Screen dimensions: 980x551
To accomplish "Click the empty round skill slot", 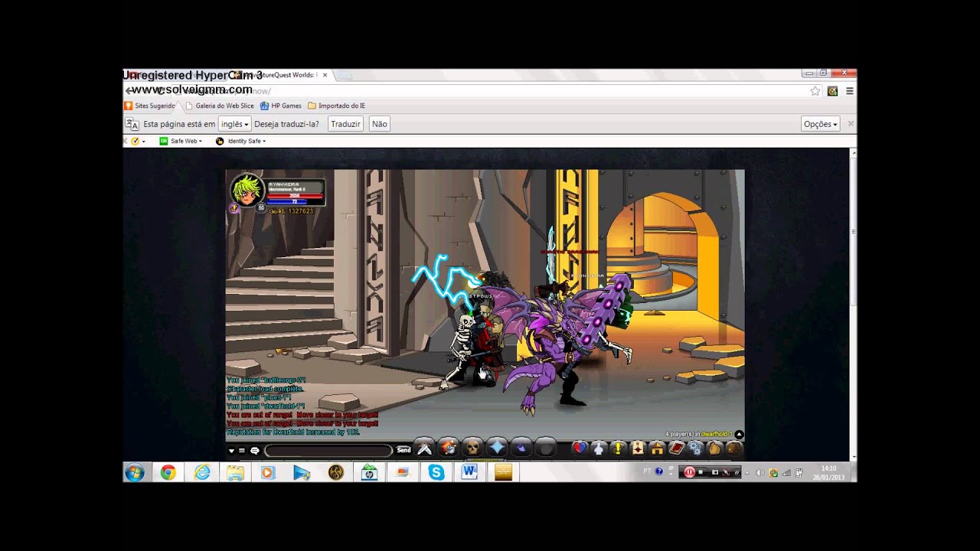I will click(x=545, y=448).
